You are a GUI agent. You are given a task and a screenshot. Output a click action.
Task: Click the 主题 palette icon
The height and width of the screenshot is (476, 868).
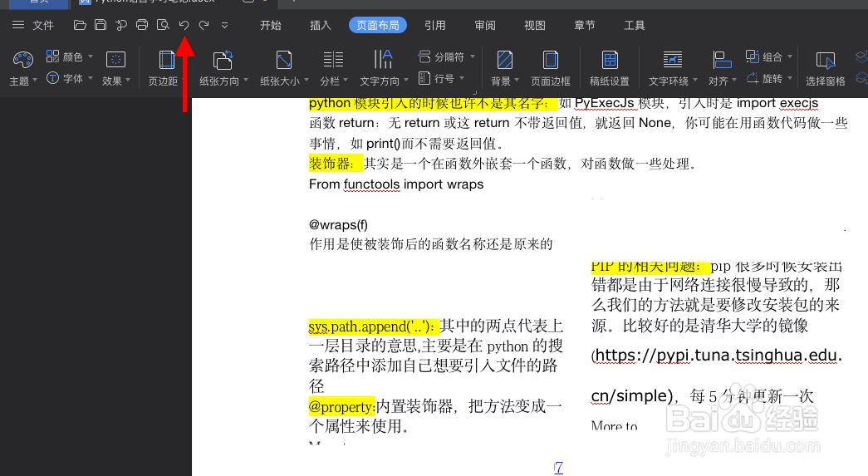click(x=22, y=60)
